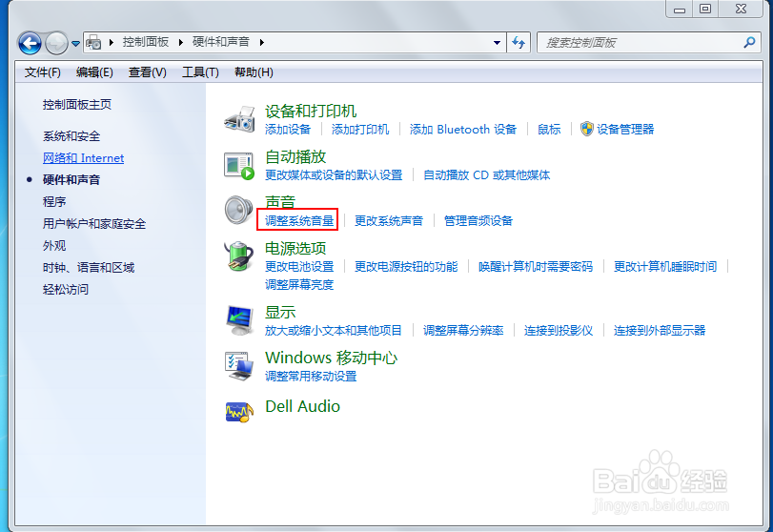Click 更改计算机睡眠时间 link
The image size is (773, 532).
[x=665, y=267]
